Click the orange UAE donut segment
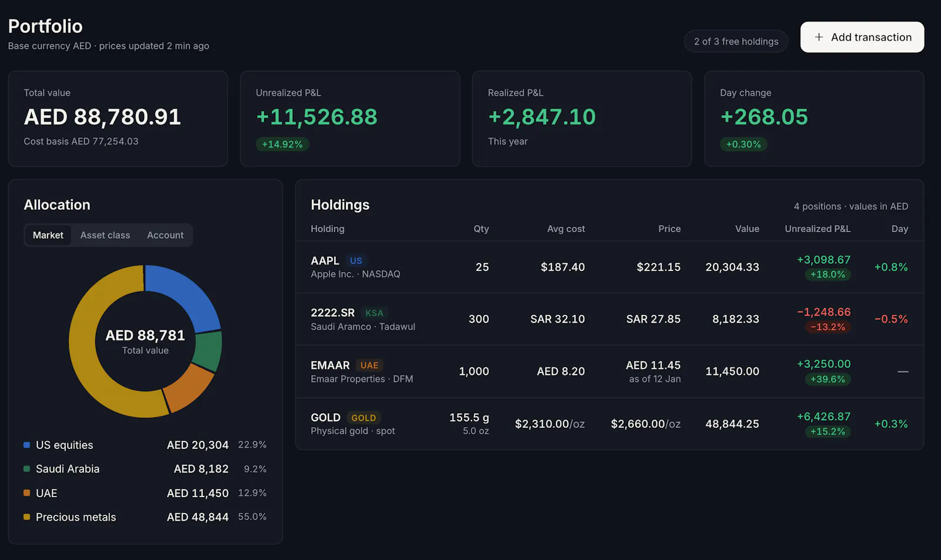941x560 pixels. tap(189, 388)
